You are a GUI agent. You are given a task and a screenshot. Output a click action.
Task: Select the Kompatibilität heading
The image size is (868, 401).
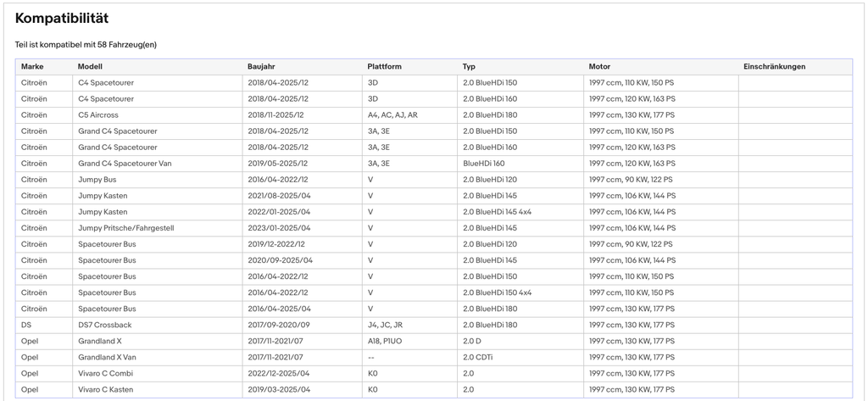pyautogui.click(x=61, y=19)
